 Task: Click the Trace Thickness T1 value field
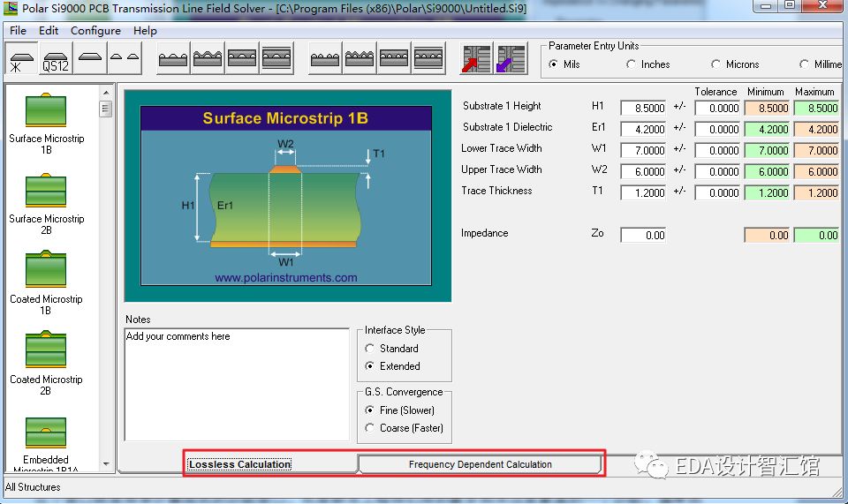pyautogui.click(x=643, y=192)
